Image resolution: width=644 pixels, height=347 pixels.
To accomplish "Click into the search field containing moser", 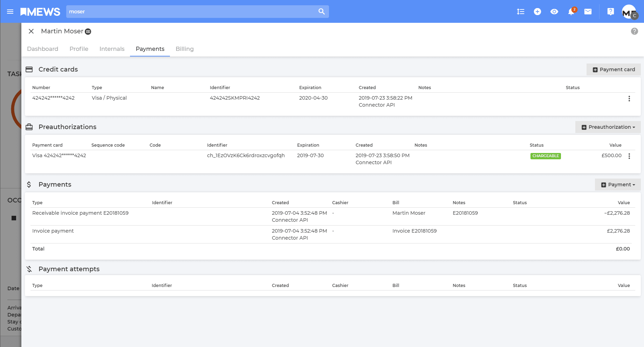I will tap(189, 12).
